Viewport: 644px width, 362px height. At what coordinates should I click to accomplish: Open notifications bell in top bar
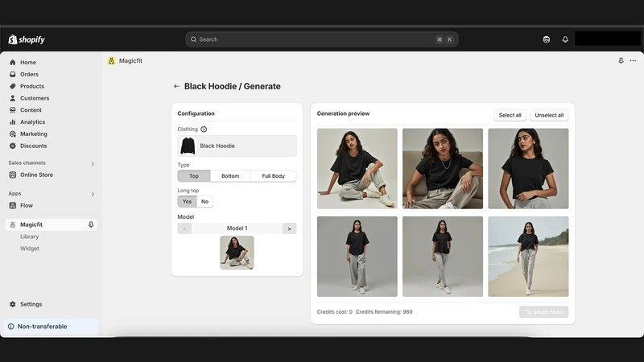(x=565, y=39)
